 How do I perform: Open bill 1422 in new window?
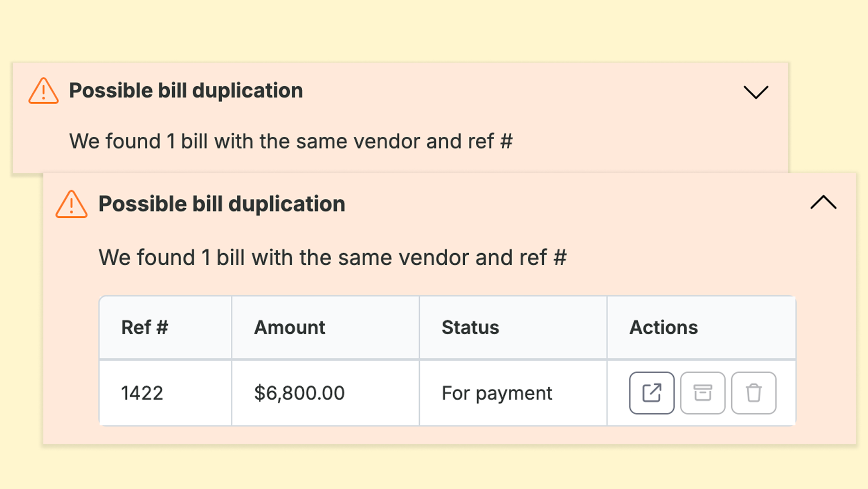click(651, 393)
